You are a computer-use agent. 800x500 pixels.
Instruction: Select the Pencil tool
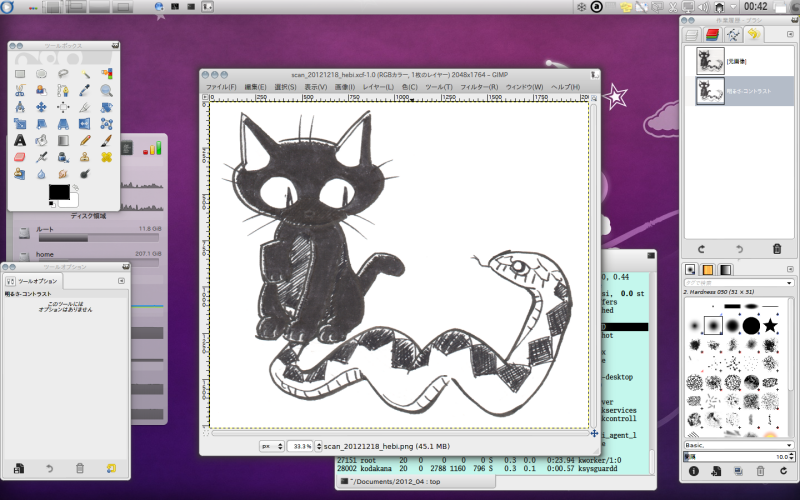coord(85,140)
